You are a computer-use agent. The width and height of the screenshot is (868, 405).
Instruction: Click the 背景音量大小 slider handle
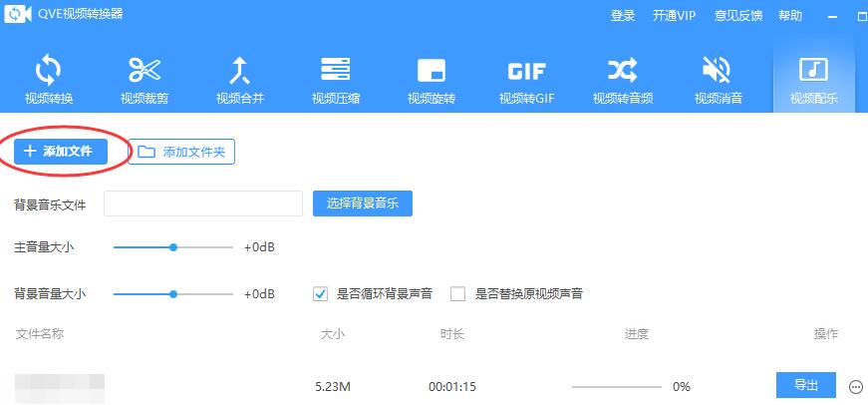pos(173,294)
